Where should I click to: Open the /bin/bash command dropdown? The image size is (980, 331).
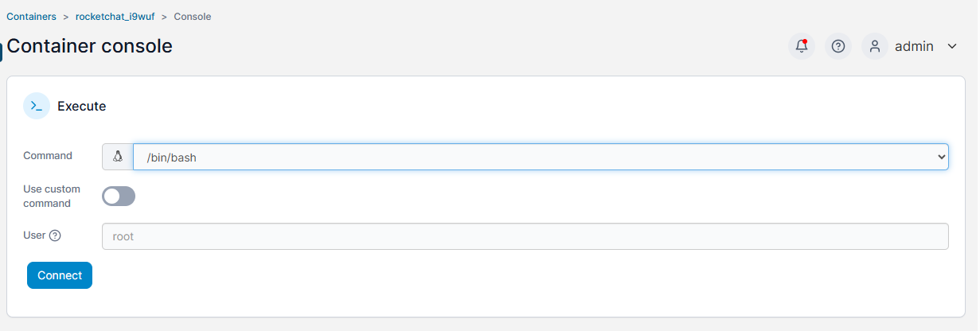point(533,157)
